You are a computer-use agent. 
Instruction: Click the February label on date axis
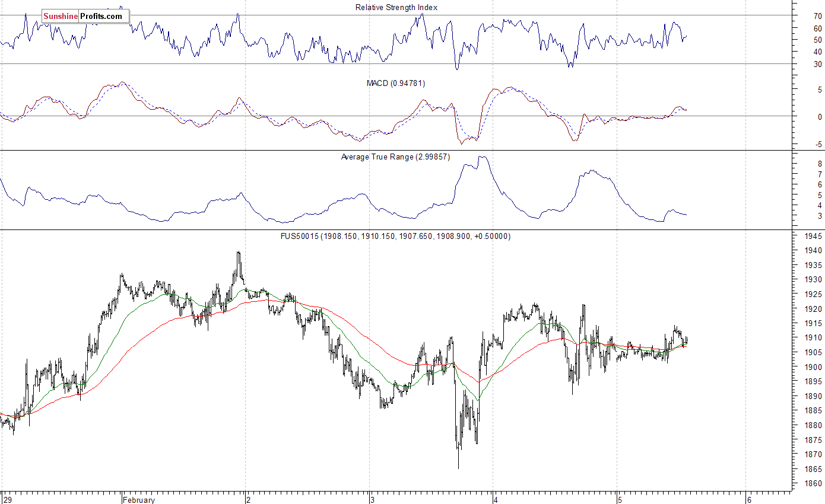coord(139,500)
